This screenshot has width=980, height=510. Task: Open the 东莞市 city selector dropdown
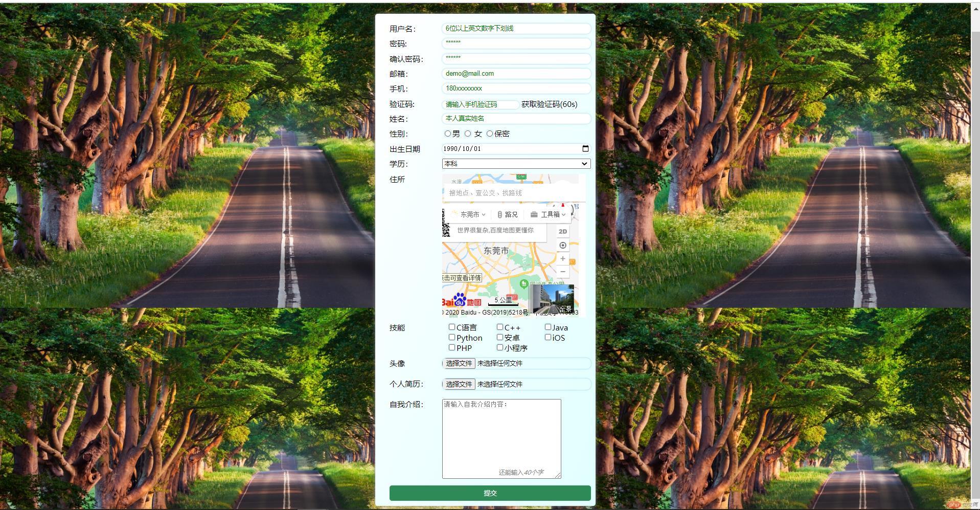(x=469, y=214)
